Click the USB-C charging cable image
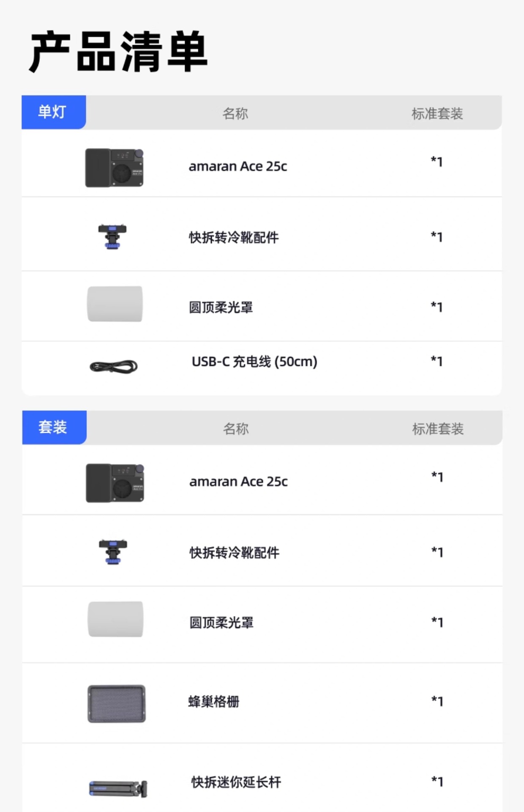The height and width of the screenshot is (812, 524). click(114, 366)
